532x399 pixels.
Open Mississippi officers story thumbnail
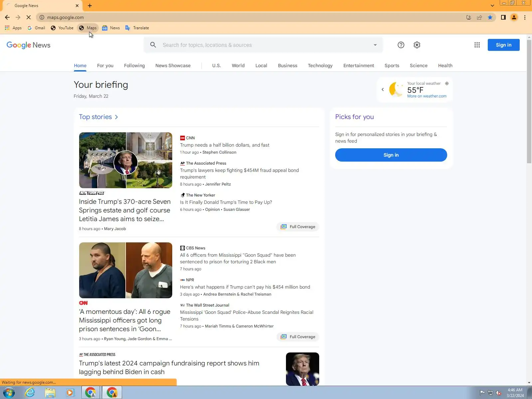(126, 270)
